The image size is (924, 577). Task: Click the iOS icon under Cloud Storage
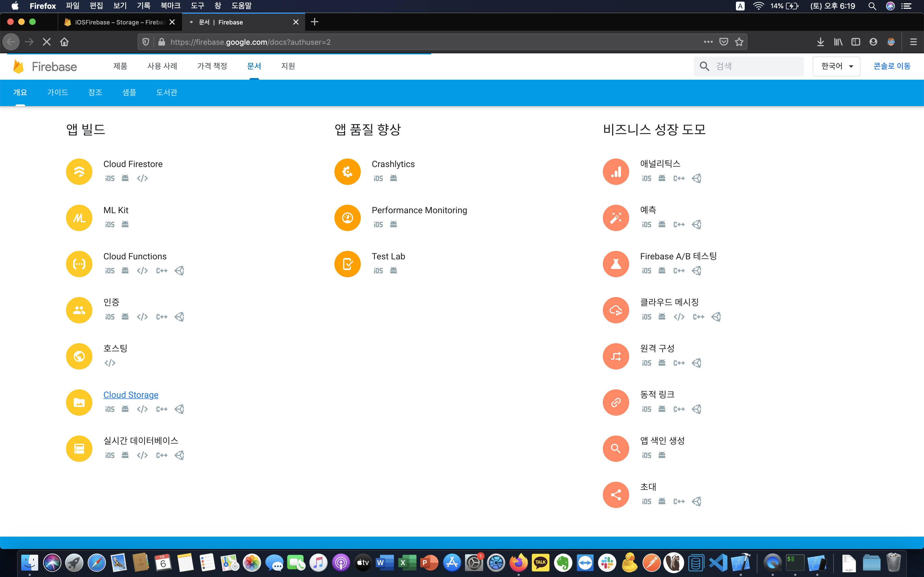click(110, 409)
